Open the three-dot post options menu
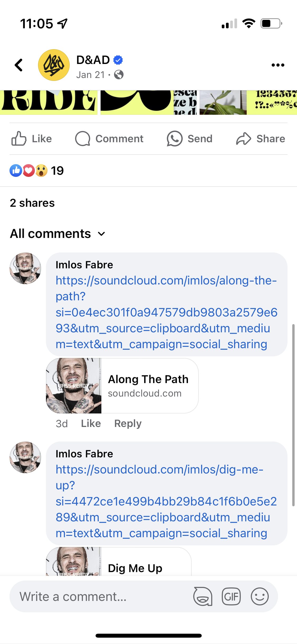 (278, 65)
